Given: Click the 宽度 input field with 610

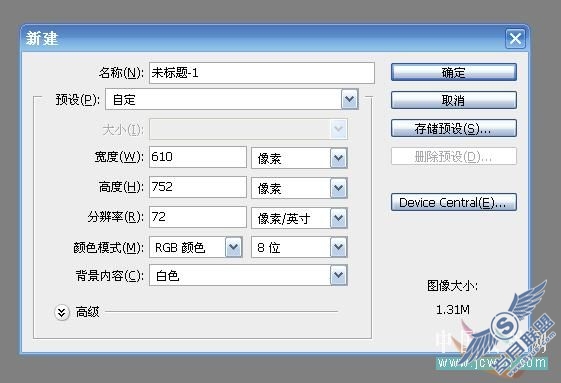Looking at the screenshot, I should (198, 157).
